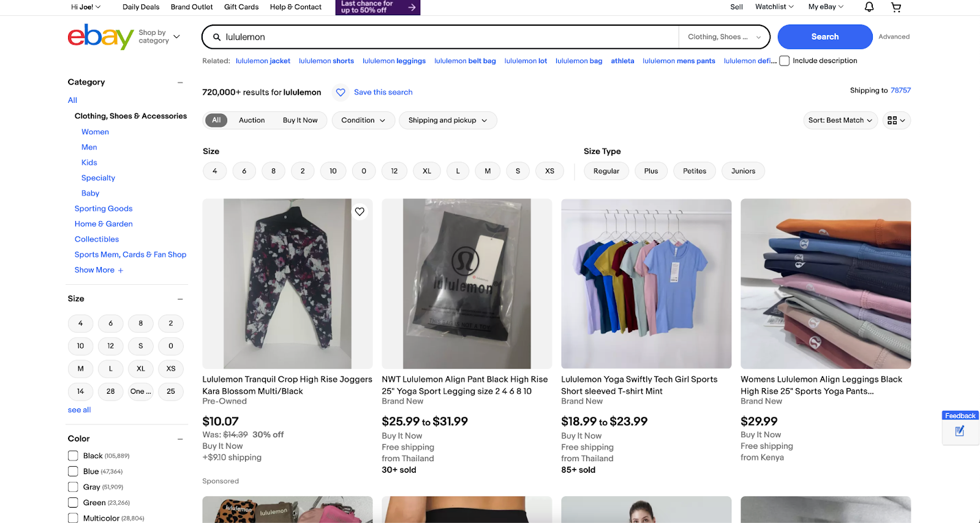
Task: Open the shopping cart
Action: click(x=896, y=7)
